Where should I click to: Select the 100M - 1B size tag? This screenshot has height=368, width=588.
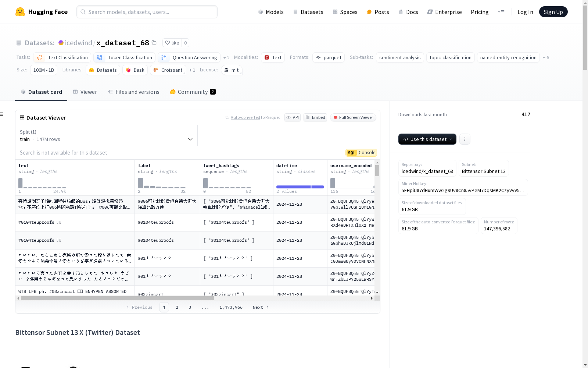coord(44,70)
